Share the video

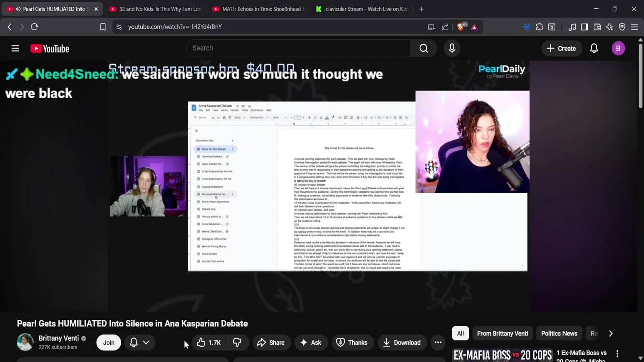click(271, 343)
